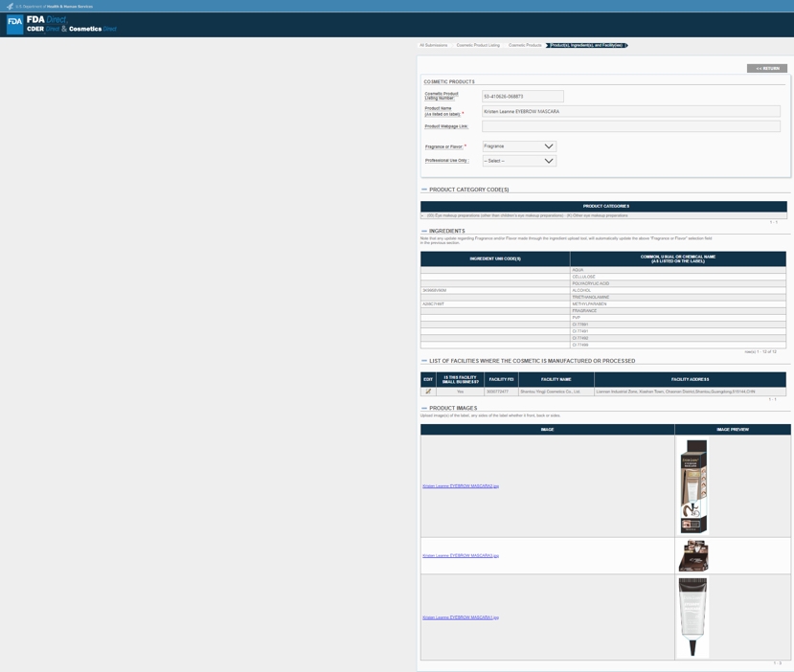The width and height of the screenshot is (794, 672).
Task: Click the mascara display box thumbnail
Action: 692,555
